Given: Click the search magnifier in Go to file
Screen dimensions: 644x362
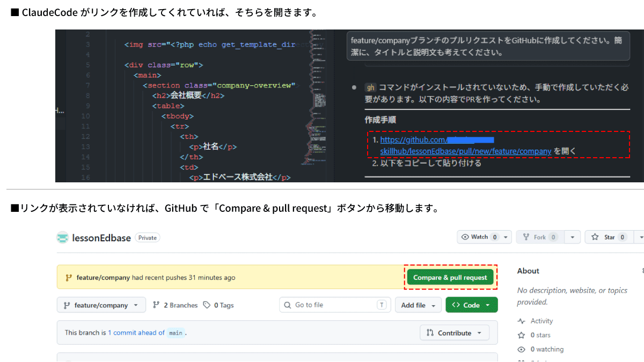Looking at the screenshot, I should (289, 305).
